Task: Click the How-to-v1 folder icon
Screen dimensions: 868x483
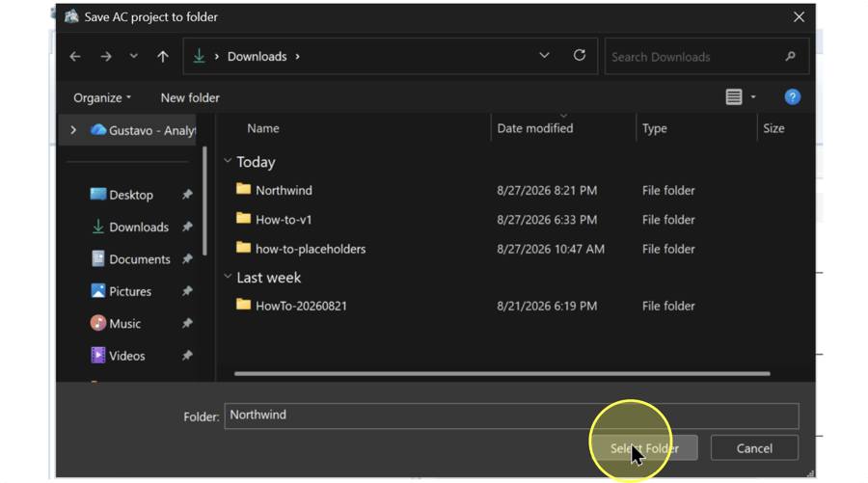Action: pyautogui.click(x=243, y=218)
